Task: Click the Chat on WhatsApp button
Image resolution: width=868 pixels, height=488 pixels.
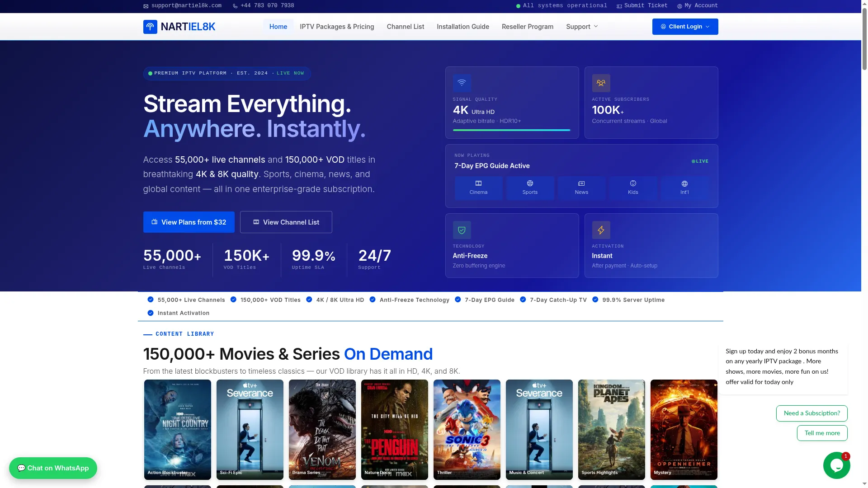Action: click(53, 468)
